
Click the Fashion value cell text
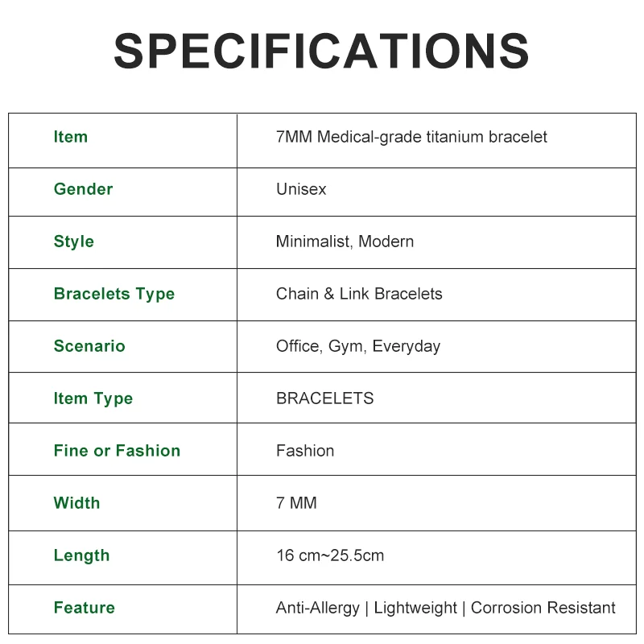pyautogui.click(x=305, y=451)
